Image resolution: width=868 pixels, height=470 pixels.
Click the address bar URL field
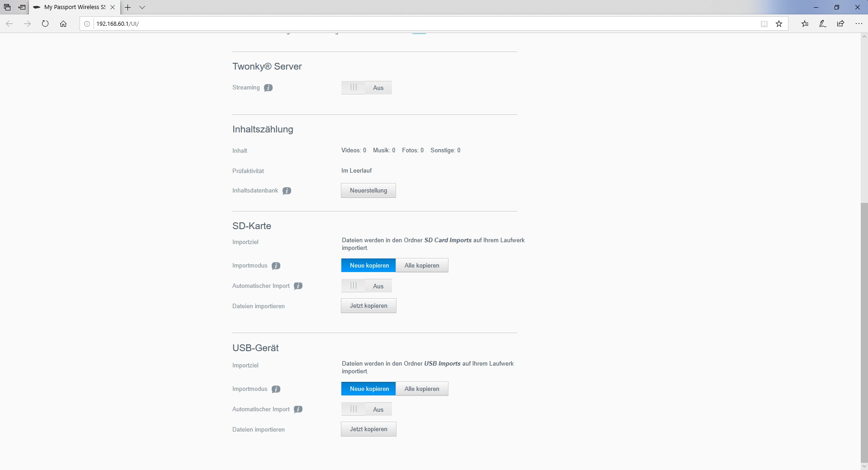425,24
